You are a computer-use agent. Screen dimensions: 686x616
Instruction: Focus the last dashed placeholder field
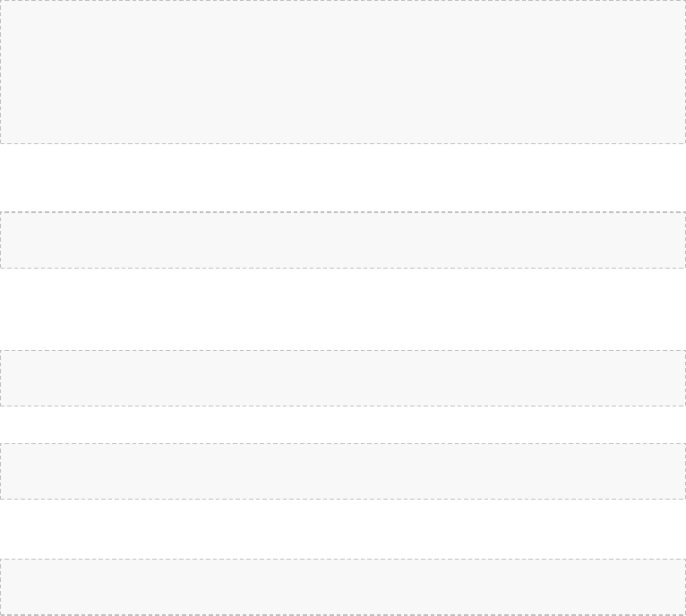point(343,587)
